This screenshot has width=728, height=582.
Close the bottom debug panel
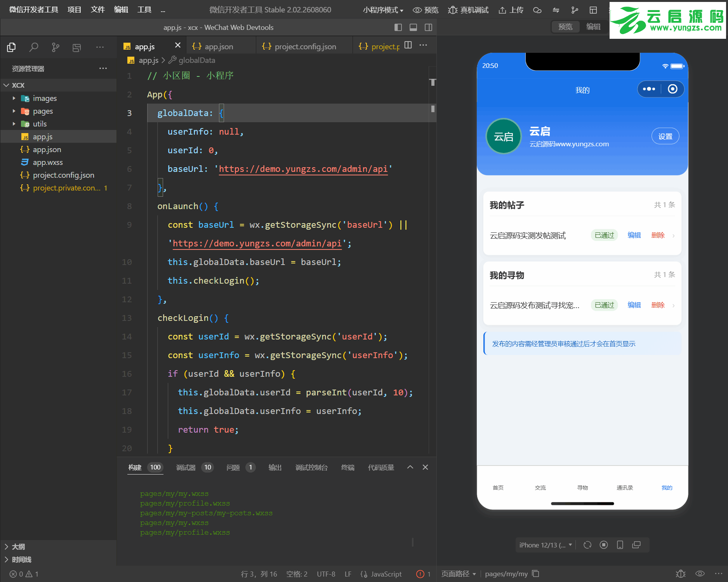[425, 467]
